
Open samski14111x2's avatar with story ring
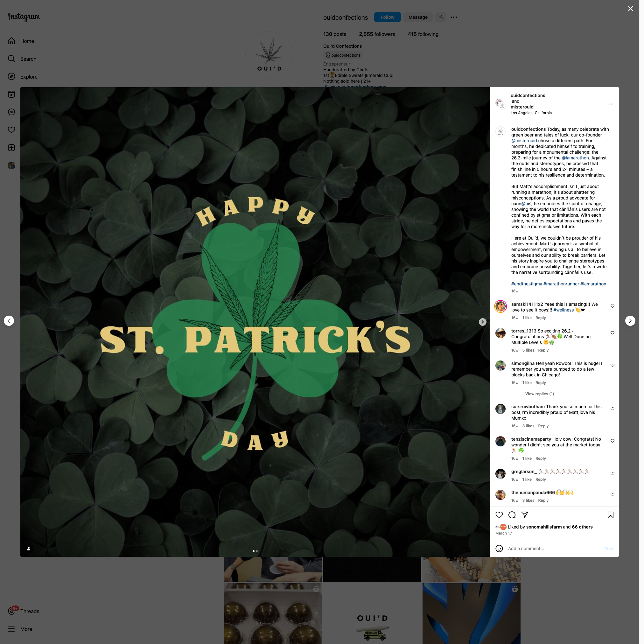[500, 306]
